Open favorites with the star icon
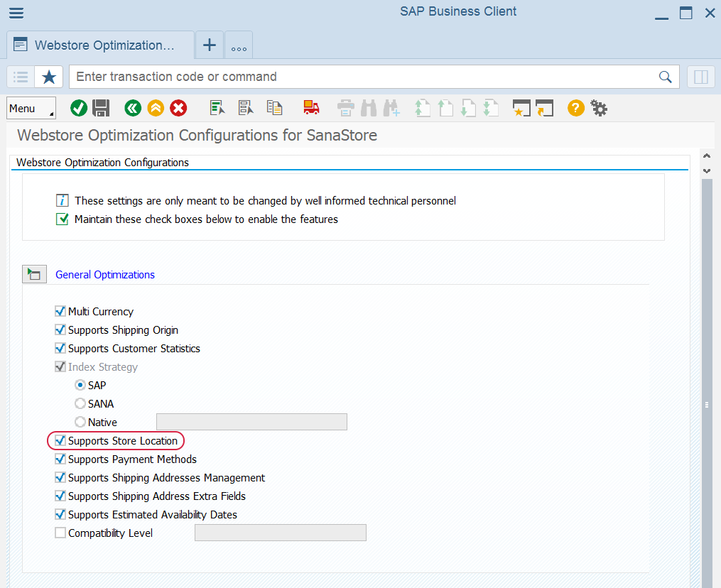Viewport: 721px width, 588px height. (49, 77)
